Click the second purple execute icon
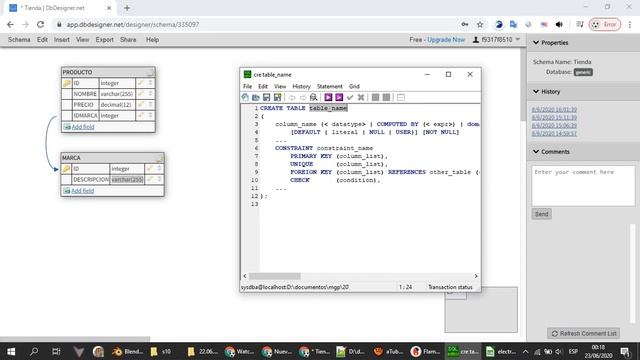The height and width of the screenshot is (360, 640). point(339,98)
